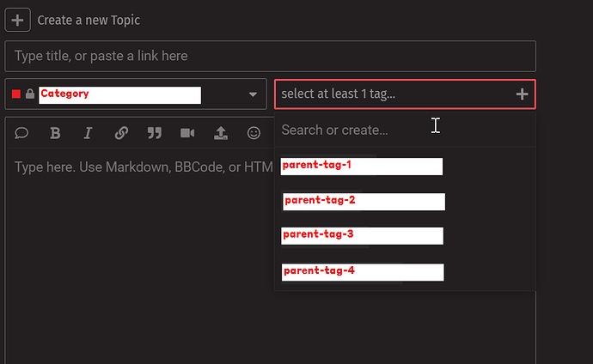Focus the topic title input field

pyautogui.click(x=270, y=57)
